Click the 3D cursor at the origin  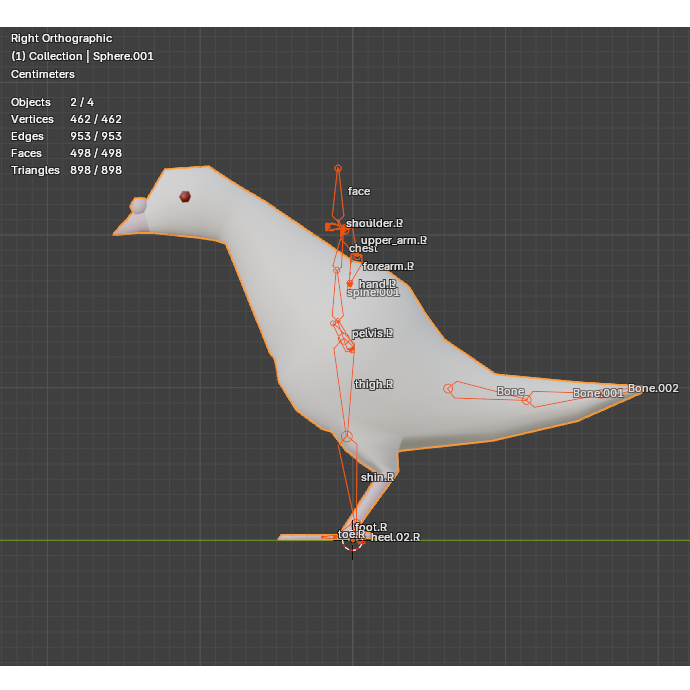pos(352,540)
